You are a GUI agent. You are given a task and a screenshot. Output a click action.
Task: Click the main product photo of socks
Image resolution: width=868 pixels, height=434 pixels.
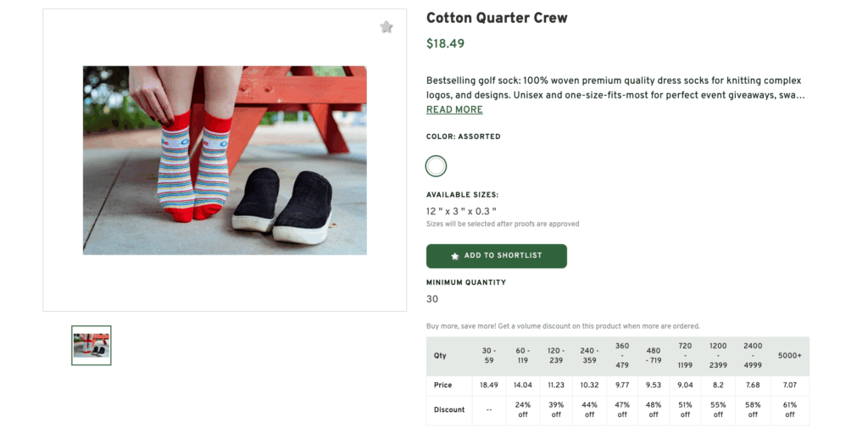click(x=225, y=160)
